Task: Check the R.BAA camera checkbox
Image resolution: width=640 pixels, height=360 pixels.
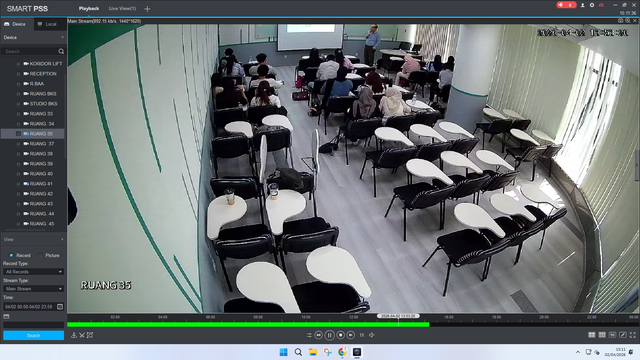Action: click(x=18, y=84)
